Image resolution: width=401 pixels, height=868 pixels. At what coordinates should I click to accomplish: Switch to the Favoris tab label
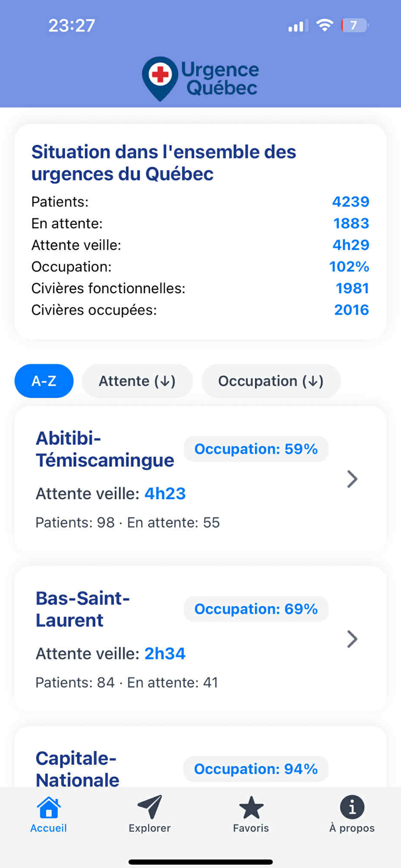tap(251, 828)
